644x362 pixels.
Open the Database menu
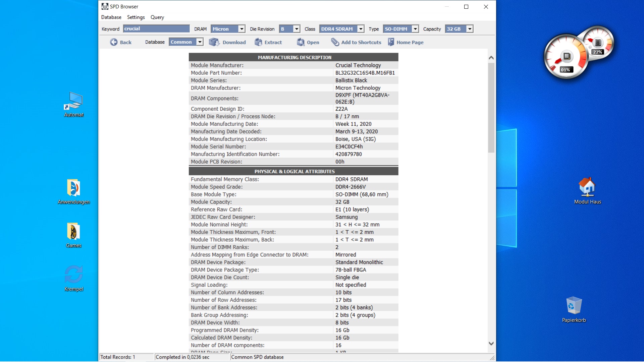111,17
